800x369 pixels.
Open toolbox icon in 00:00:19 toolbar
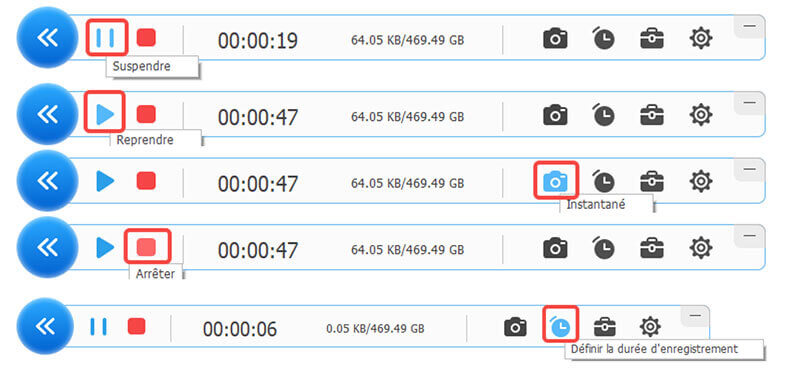click(x=652, y=39)
